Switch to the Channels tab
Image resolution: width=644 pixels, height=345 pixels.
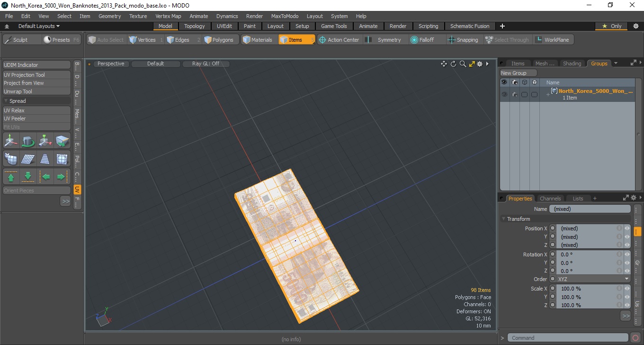coord(550,199)
